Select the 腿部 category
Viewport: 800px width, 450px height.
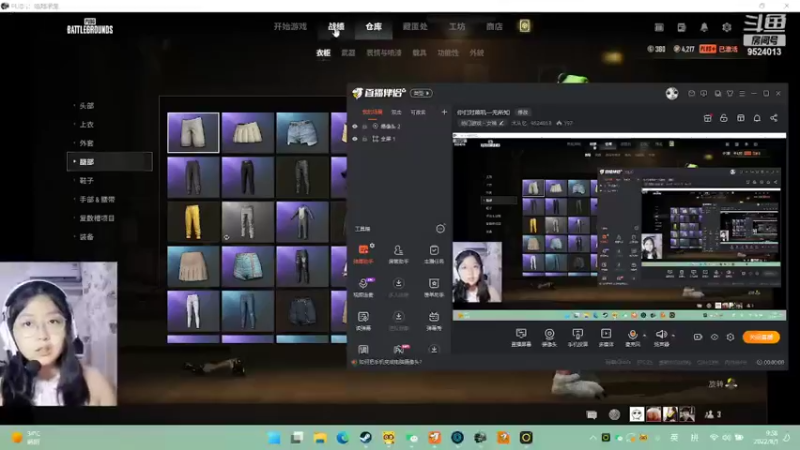click(110, 162)
